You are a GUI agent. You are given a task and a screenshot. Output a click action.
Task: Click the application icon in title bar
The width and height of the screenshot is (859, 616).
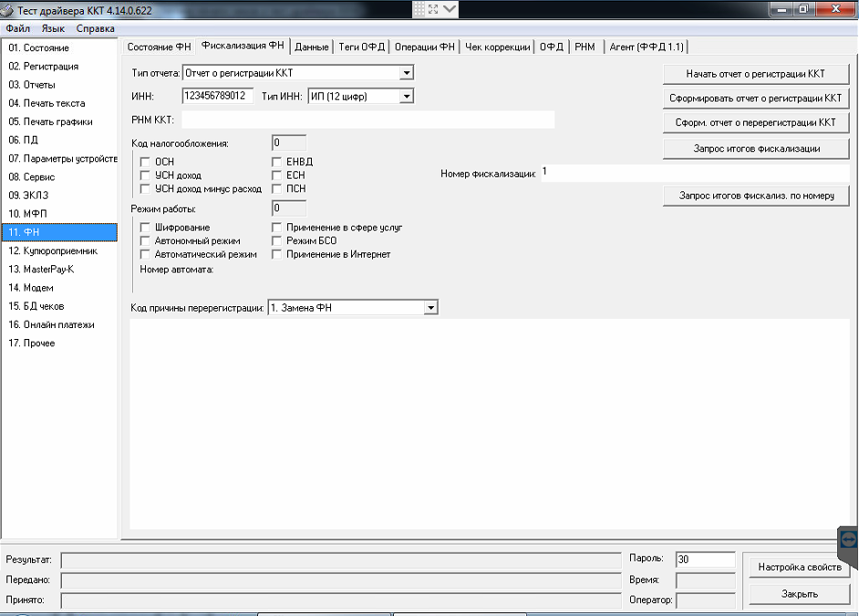(x=8, y=10)
